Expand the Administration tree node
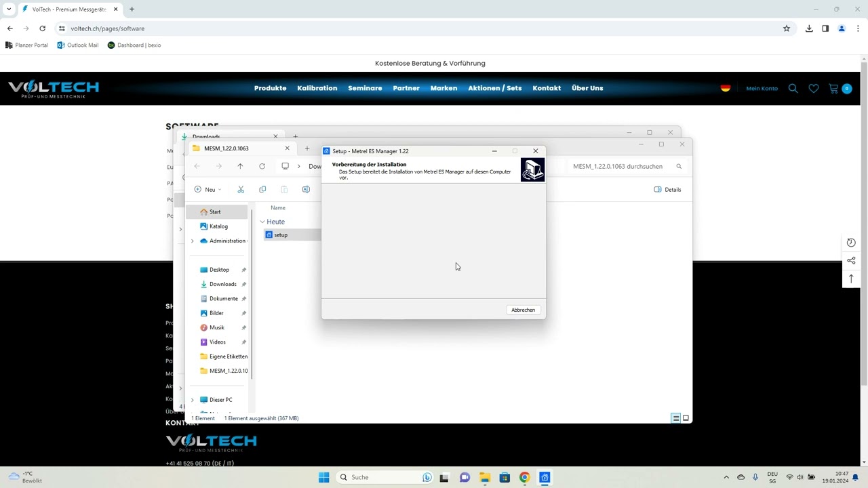 [x=193, y=241]
